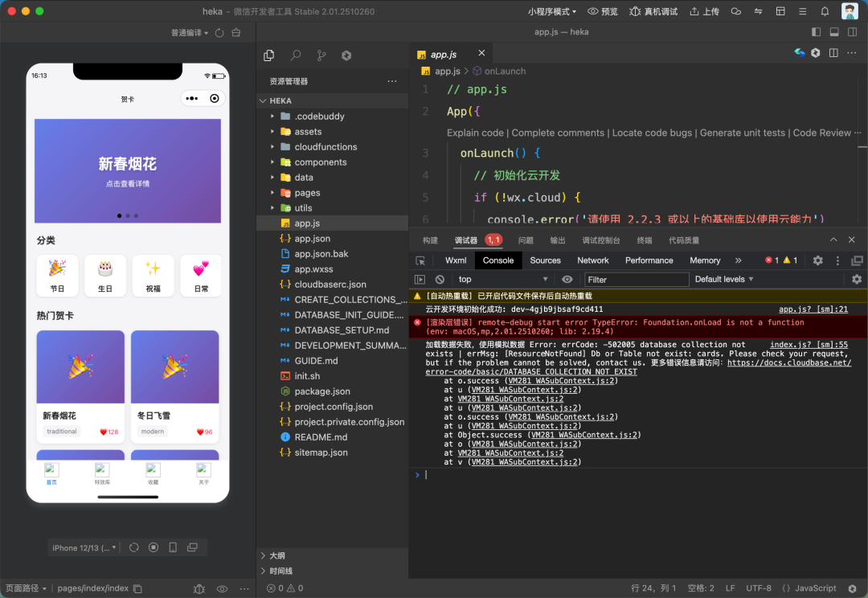Open the 小程序模式 mode dropdown
Screen dimensions: 868x598
click(552, 11)
